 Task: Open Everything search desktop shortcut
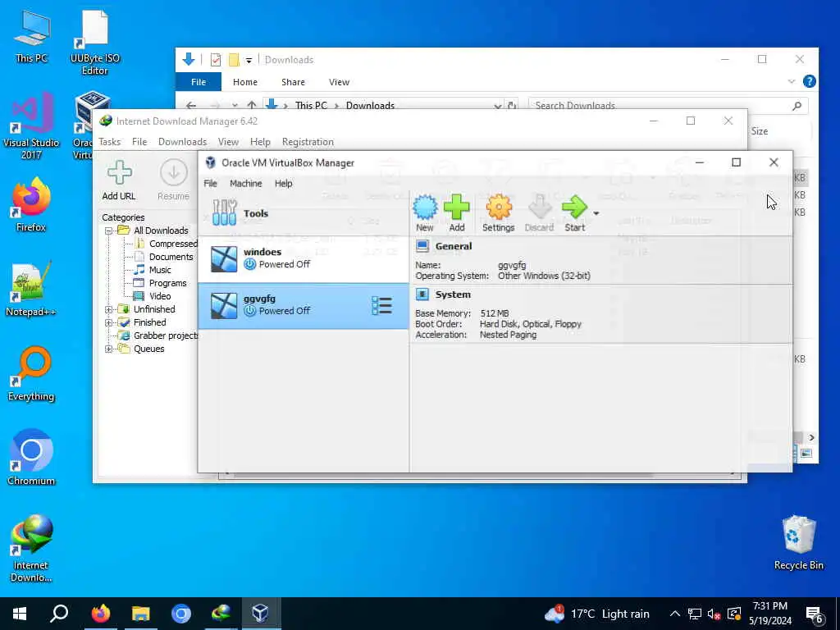tap(31, 373)
